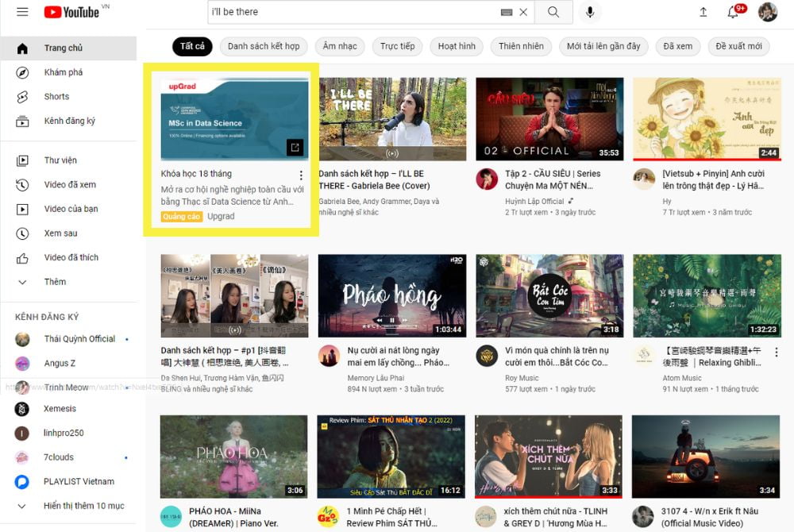Expand the 'Thêm' sidebar section
The width and height of the screenshot is (794, 532).
tap(55, 282)
